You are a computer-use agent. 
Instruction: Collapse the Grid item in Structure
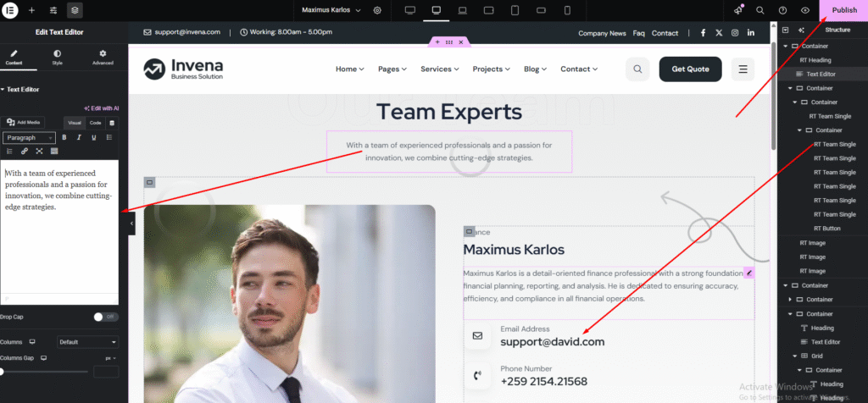[796, 356]
